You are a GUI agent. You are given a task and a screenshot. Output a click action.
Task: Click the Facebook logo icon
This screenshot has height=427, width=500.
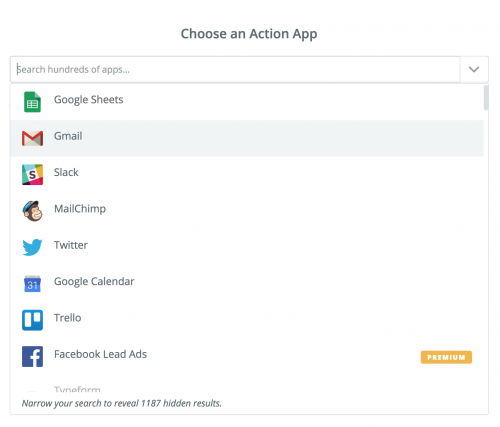pyautogui.click(x=32, y=356)
